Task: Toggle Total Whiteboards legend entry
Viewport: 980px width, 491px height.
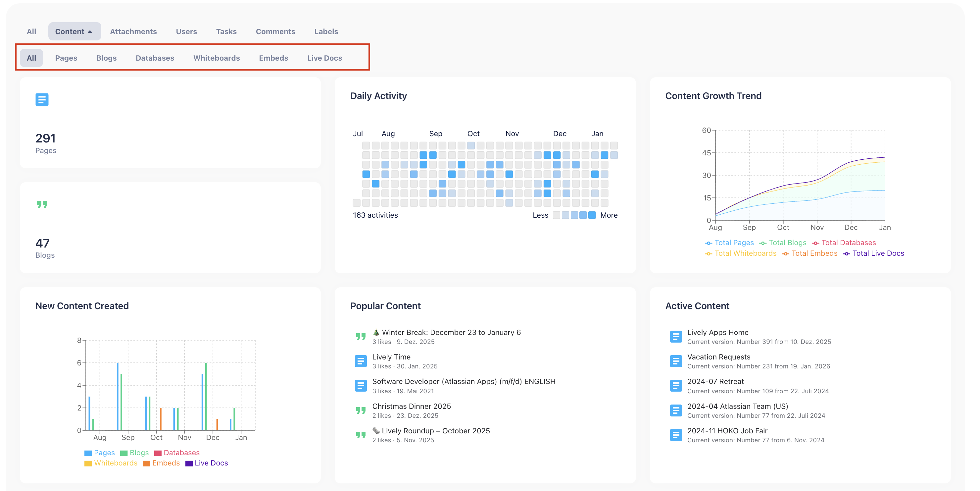Action: pyautogui.click(x=740, y=253)
